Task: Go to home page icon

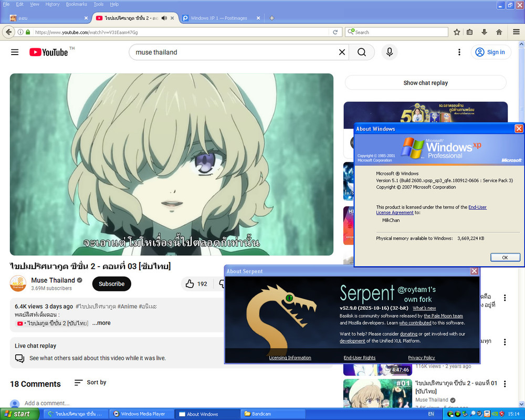Action: [x=499, y=32]
